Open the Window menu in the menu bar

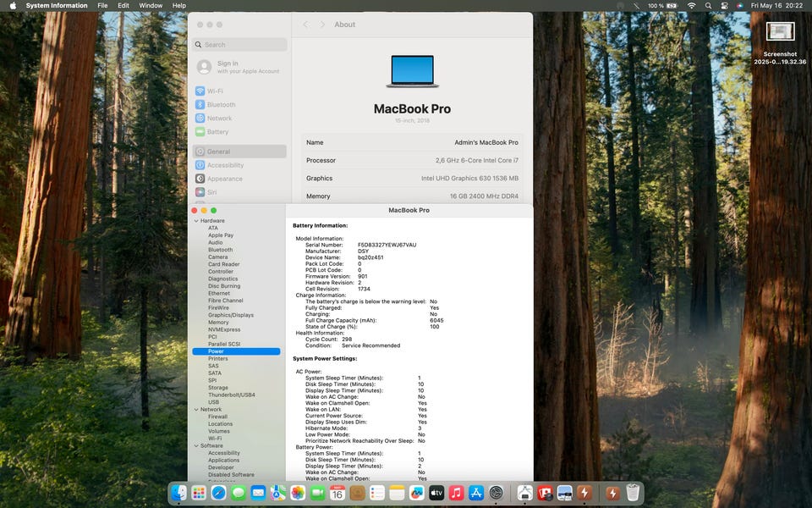pos(151,6)
